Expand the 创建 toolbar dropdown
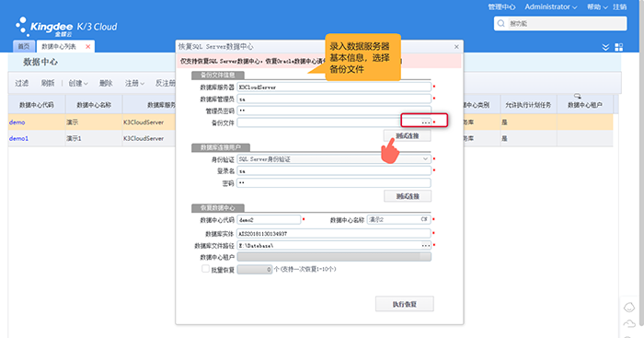This screenshot has height=338, width=644. click(x=78, y=83)
